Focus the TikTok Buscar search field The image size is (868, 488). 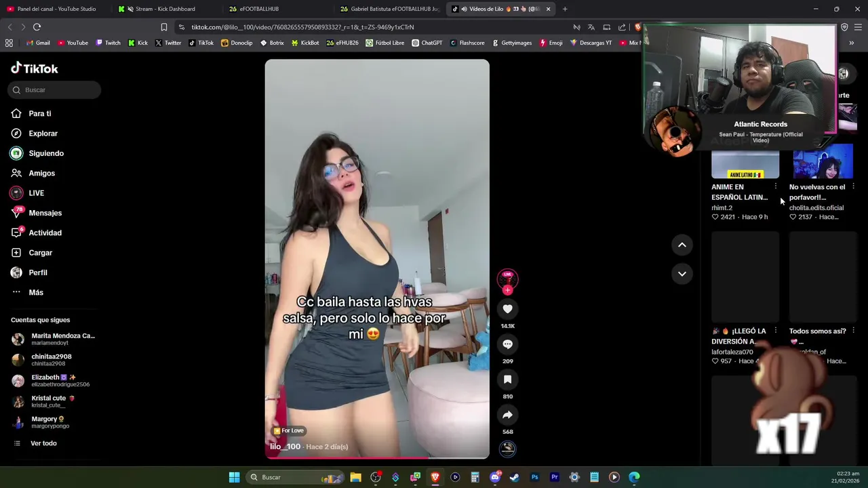coord(56,90)
